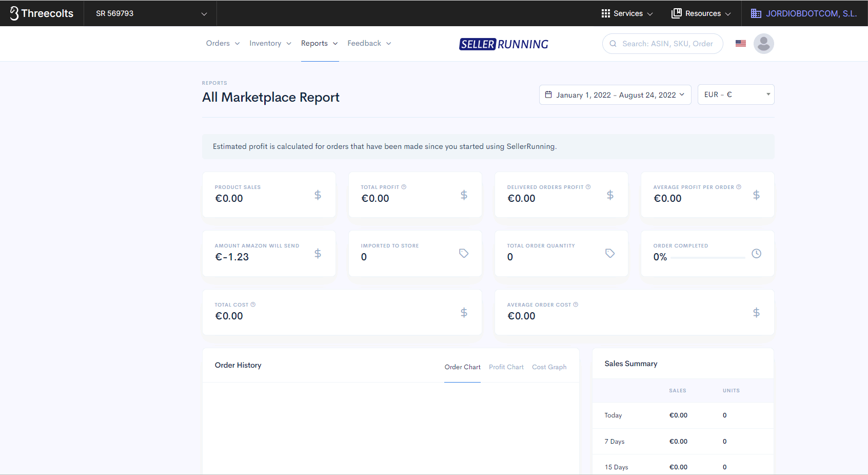The height and width of the screenshot is (475, 868).
Task: Open the Resources book icon menu
Action: tap(676, 13)
